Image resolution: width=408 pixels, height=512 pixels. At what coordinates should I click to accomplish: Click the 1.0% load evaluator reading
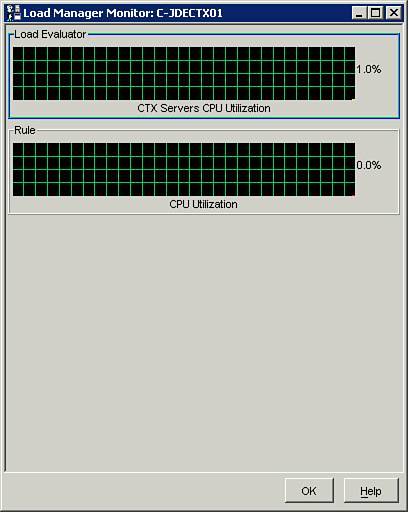coord(369,69)
